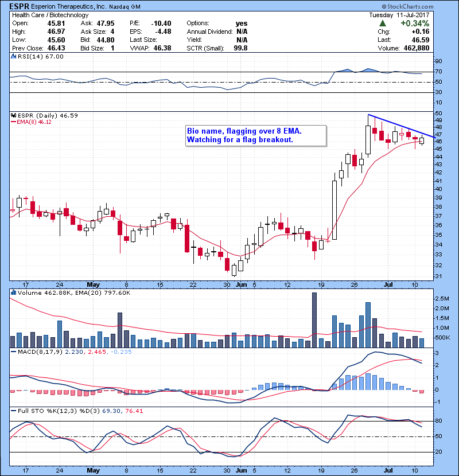Click the 'Jul' label on the date axis
The image size is (459, 476).
[x=388, y=284]
